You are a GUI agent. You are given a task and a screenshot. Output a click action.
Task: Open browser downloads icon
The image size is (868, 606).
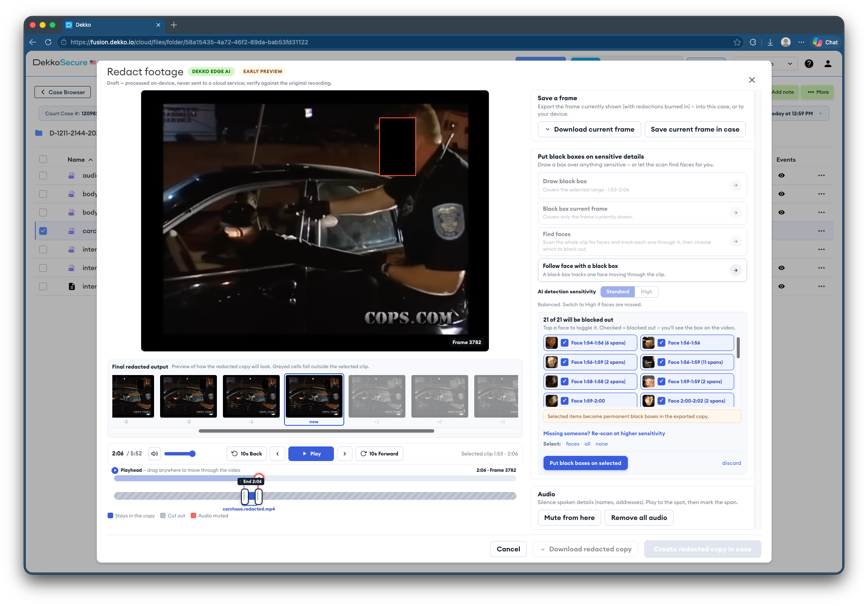[x=770, y=42]
